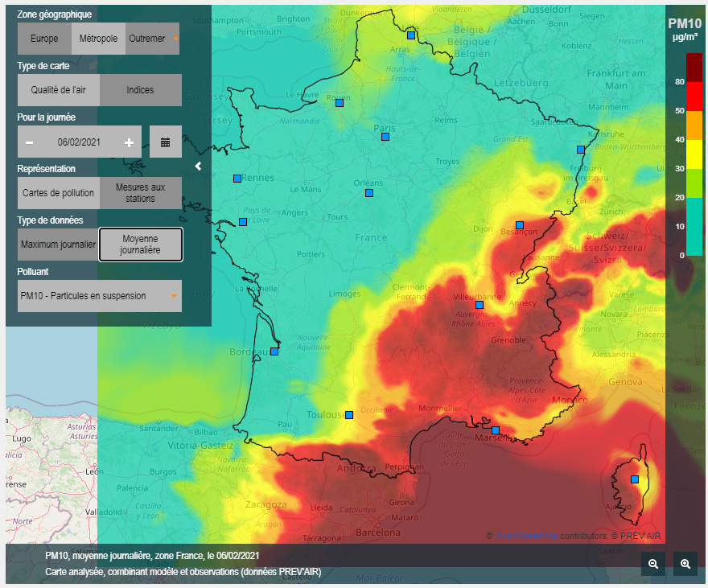This screenshot has height=588, width=708.
Task: Select Qualité de l'air map type
Action: tap(58, 90)
